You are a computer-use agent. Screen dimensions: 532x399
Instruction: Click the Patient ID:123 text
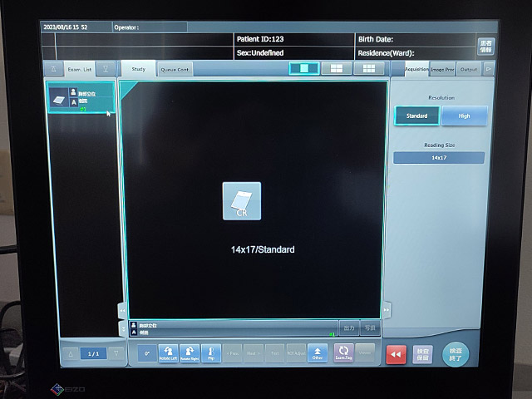pyautogui.click(x=260, y=39)
